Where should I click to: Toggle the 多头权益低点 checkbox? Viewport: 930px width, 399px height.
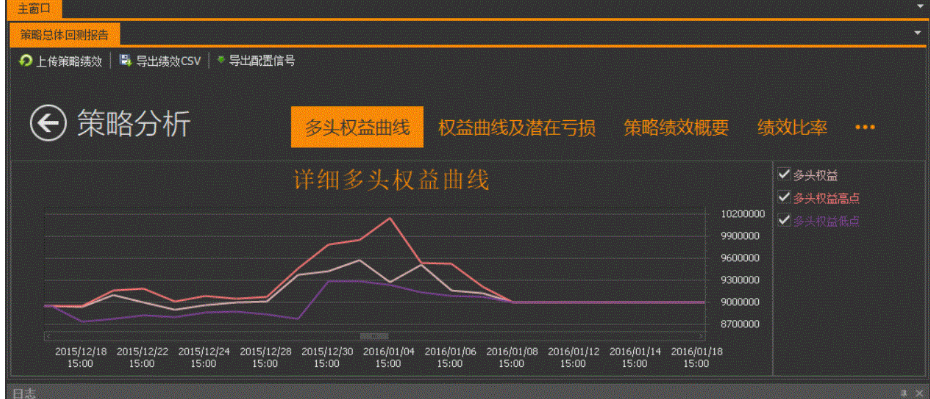pyautogui.click(x=784, y=220)
